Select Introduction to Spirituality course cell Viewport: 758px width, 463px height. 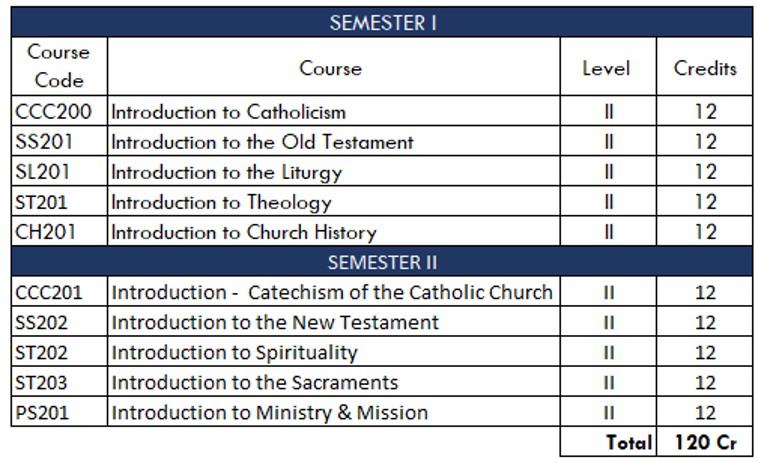[x=234, y=353]
